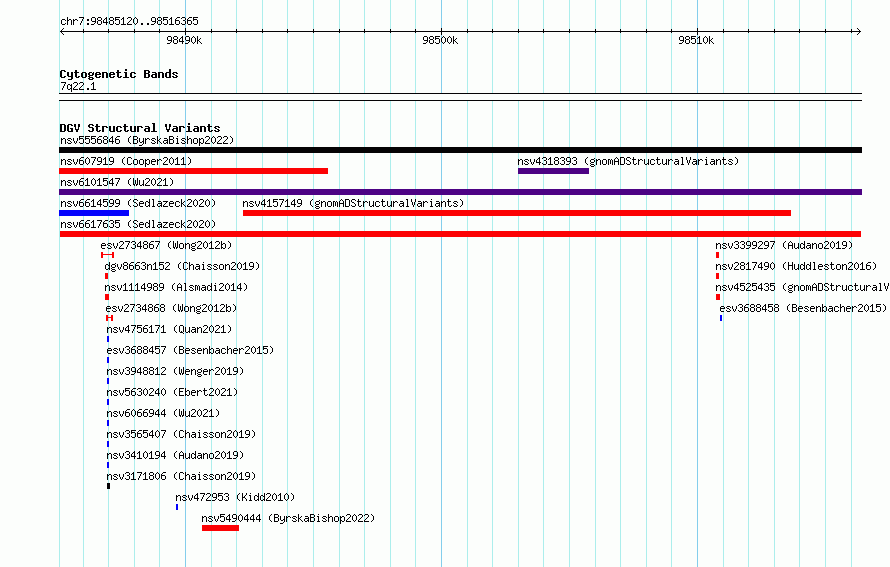Click the DGV Structural Variants track title
Viewport: 890px width, 567px height.
point(140,128)
